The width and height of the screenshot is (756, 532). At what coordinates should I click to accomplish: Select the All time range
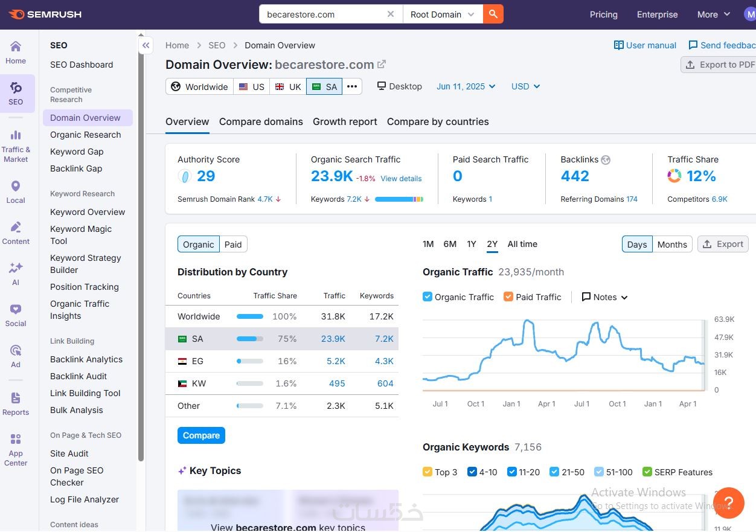[x=522, y=244]
